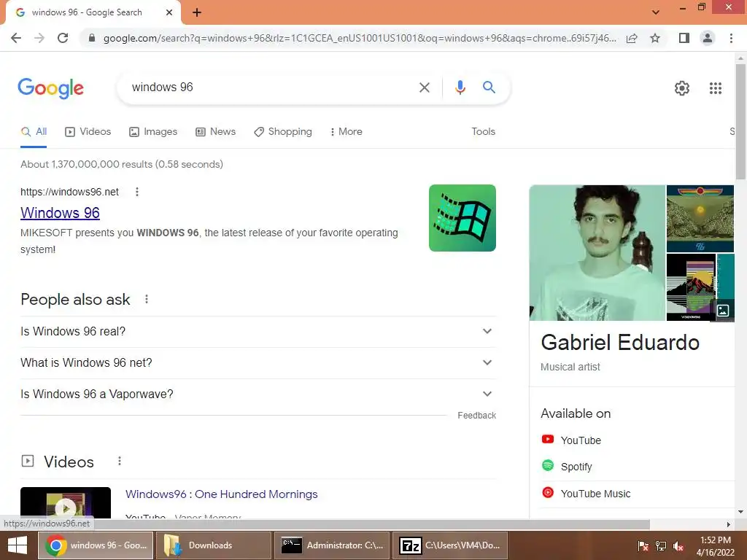Viewport: 747px width, 560px height.
Task: Play the One Hundred Mornings video thumbnail
Action: (x=66, y=503)
